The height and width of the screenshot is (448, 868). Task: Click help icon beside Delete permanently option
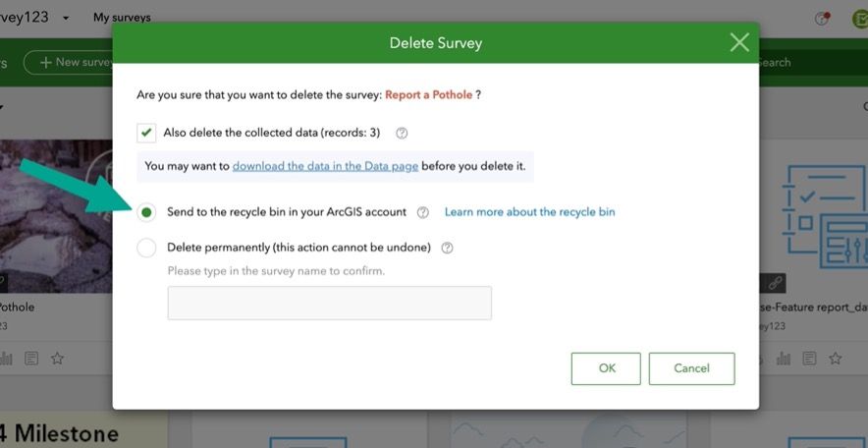(448, 248)
